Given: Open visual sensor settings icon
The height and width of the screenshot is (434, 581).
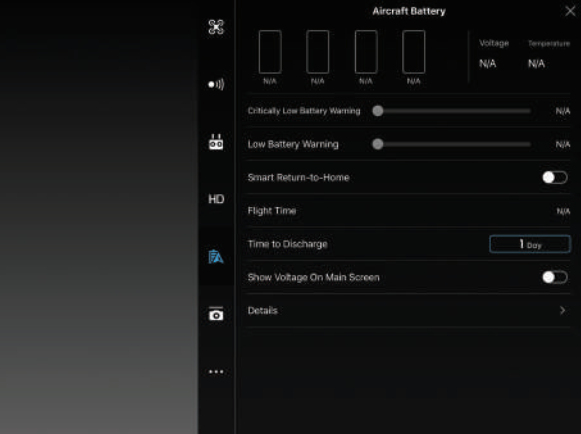Looking at the screenshot, I should tap(216, 85).
